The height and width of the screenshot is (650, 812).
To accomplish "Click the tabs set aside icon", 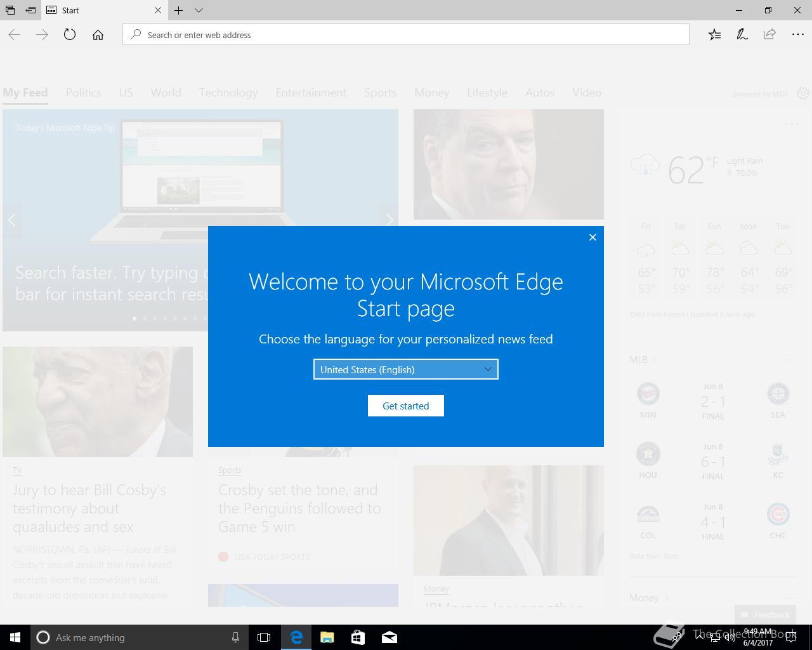I will click(10, 10).
